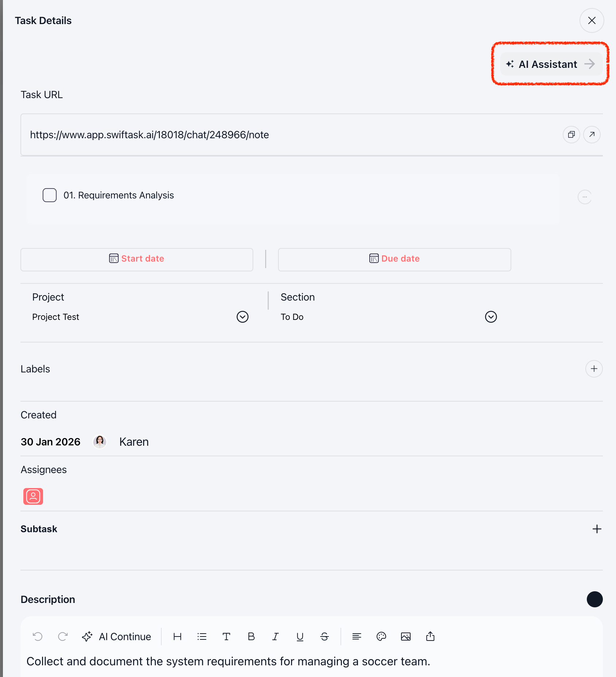616x677 pixels.
Task: Apply italic formatting to text
Action: [x=276, y=637]
